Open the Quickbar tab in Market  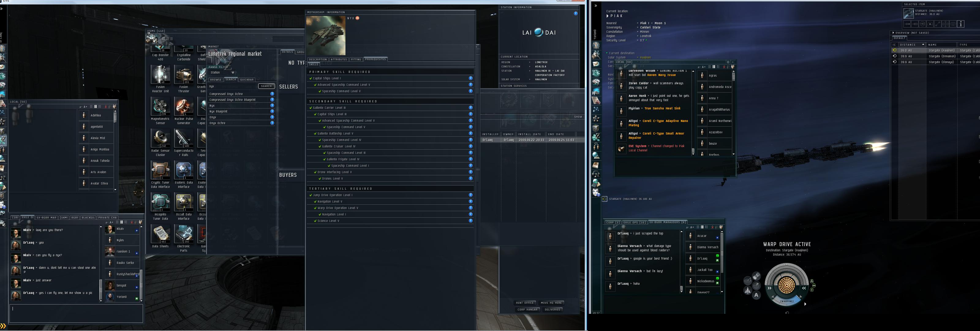247,80
